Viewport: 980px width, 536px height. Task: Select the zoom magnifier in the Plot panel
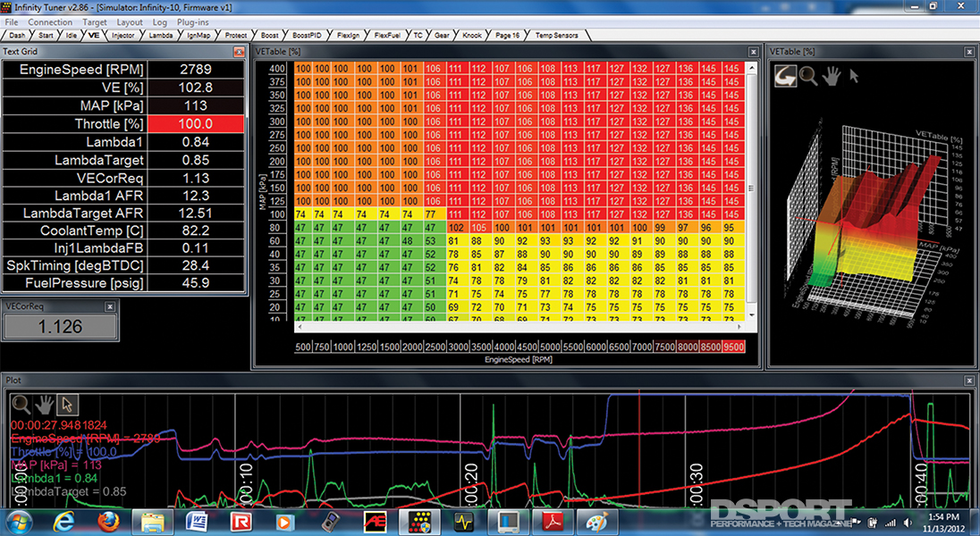[x=19, y=404]
